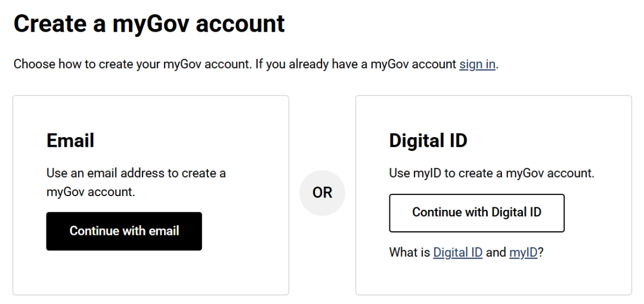Viewport: 644px width, 304px height.
Task: Click the word 'and' between the help links
Action: coord(496,252)
